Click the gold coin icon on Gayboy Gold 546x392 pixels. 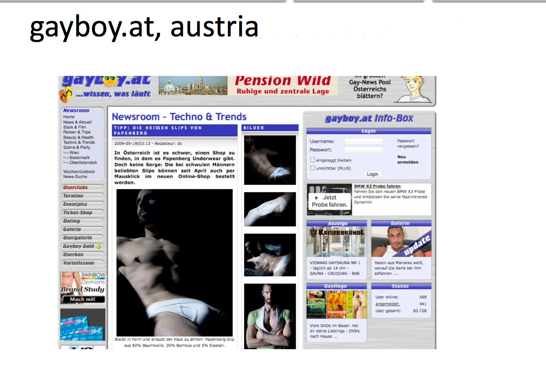tap(98, 246)
